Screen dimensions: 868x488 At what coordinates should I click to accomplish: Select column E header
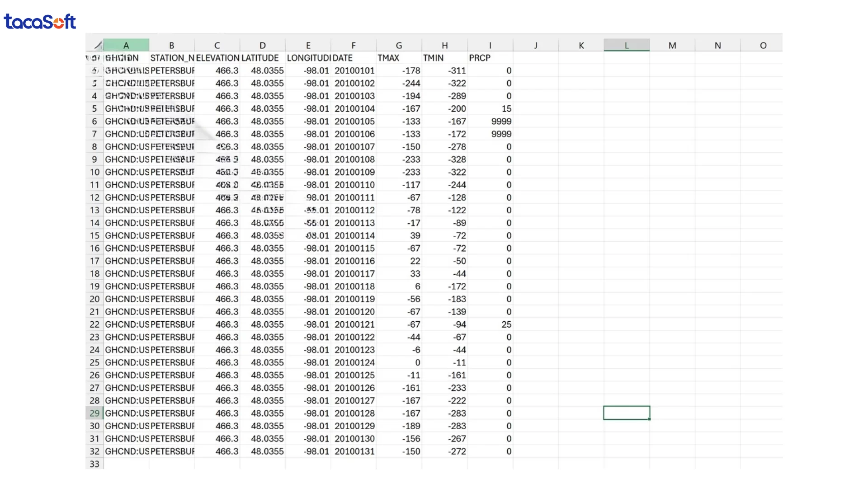(x=308, y=45)
